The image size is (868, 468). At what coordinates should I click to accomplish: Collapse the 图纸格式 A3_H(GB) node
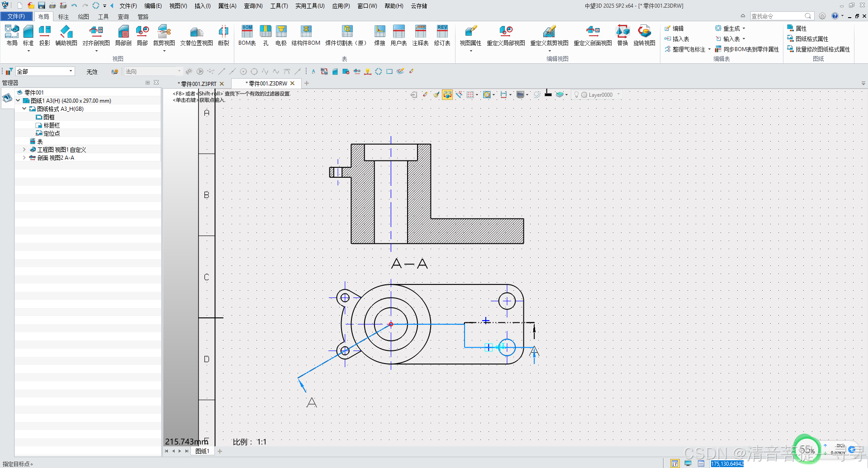pos(24,109)
